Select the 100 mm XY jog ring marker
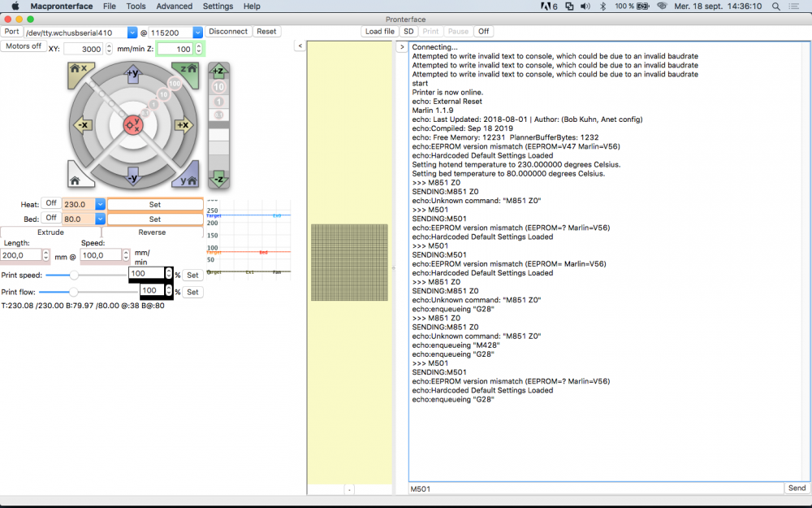The height and width of the screenshot is (508, 812). pos(175,83)
